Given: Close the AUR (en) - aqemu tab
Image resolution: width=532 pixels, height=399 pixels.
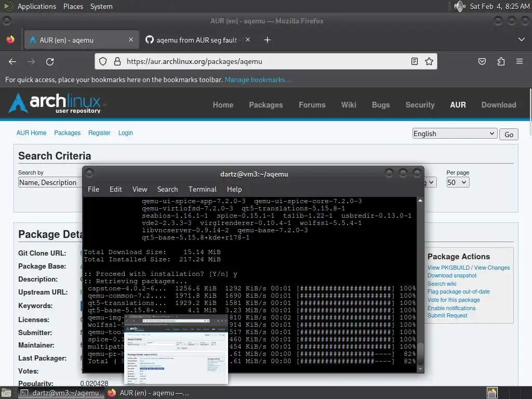Looking at the screenshot, I should [131, 39].
